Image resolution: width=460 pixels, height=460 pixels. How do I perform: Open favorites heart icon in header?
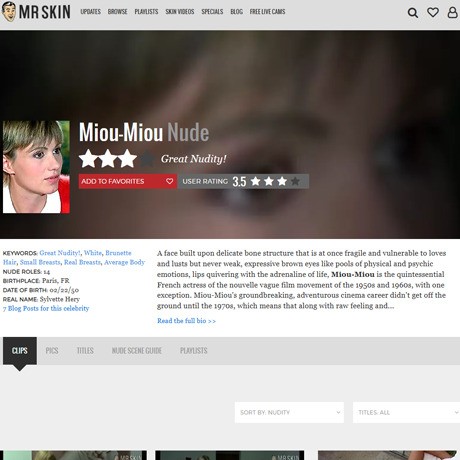coord(433,12)
